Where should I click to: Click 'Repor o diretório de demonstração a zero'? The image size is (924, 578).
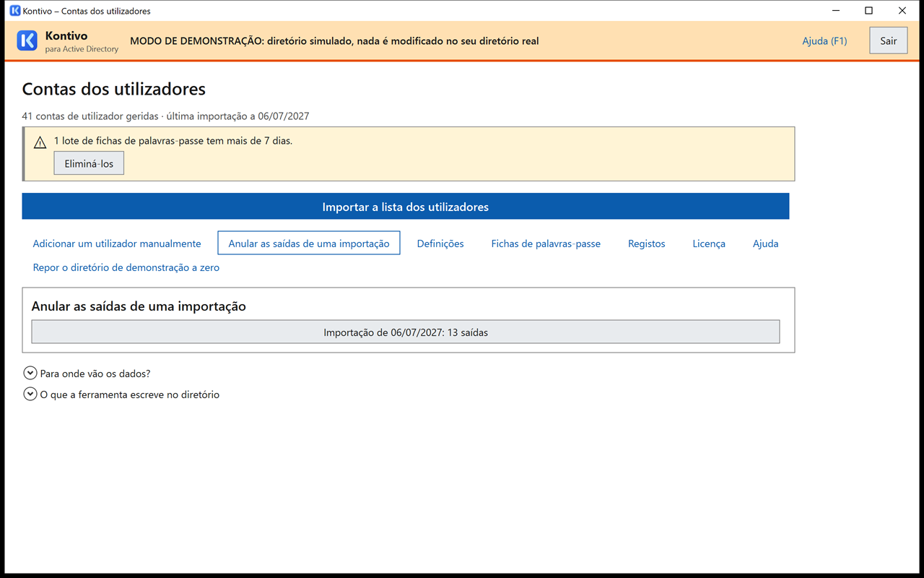(126, 267)
